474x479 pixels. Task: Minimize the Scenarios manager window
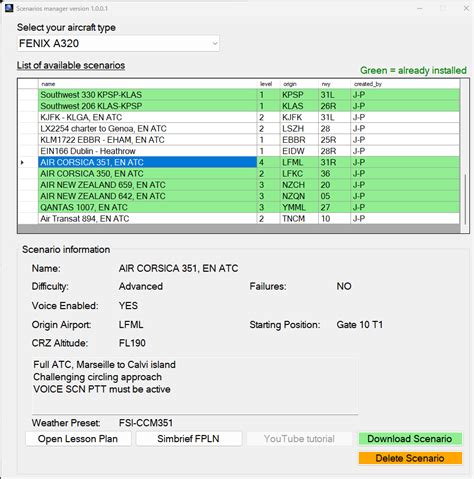(420, 9)
